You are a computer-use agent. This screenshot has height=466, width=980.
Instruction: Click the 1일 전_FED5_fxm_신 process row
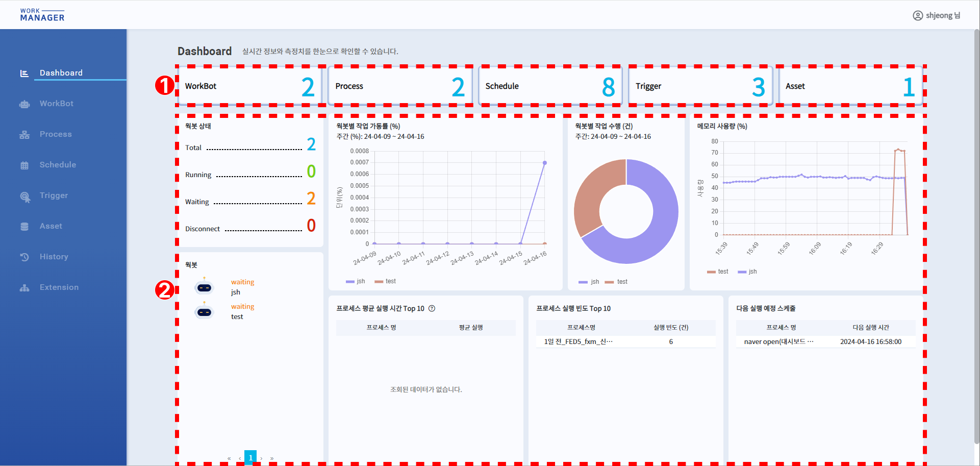[x=625, y=341]
